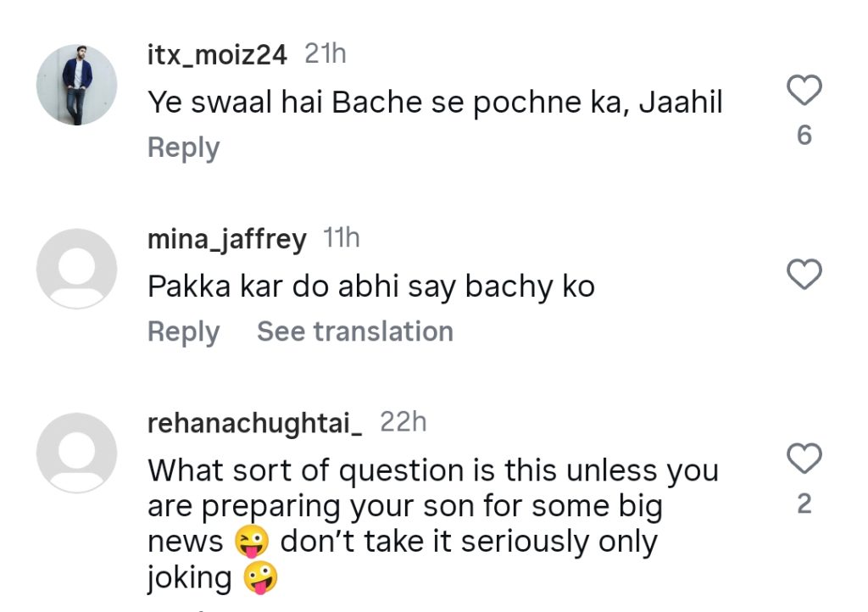Click the 22h timestamp

pyautogui.click(x=403, y=422)
